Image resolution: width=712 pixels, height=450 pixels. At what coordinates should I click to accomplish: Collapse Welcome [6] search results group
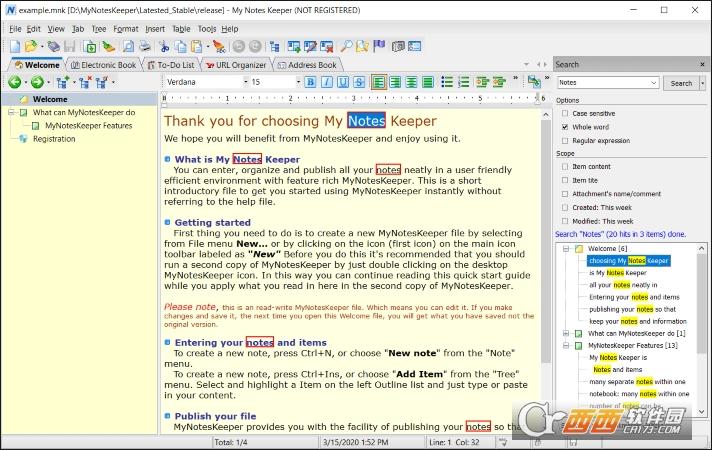[566, 249]
